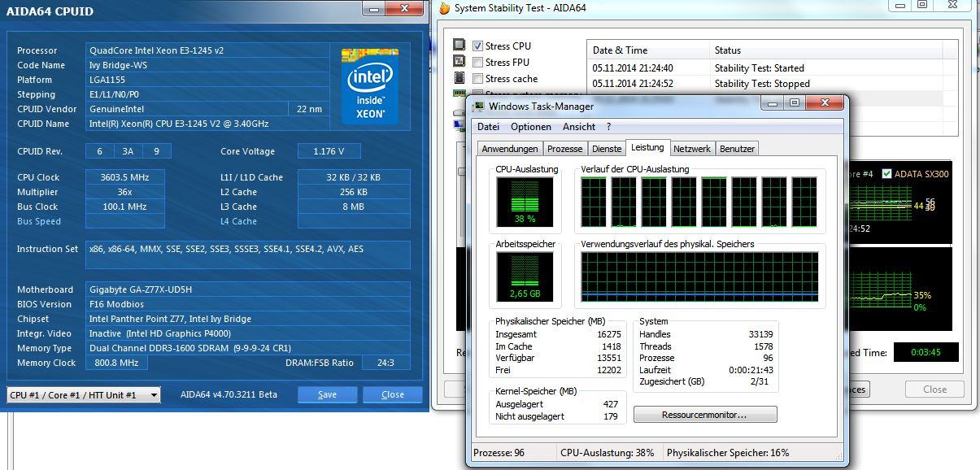The width and height of the screenshot is (980, 470).
Task: Click the cache chip icon beside Stress cache
Action: [x=460, y=79]
